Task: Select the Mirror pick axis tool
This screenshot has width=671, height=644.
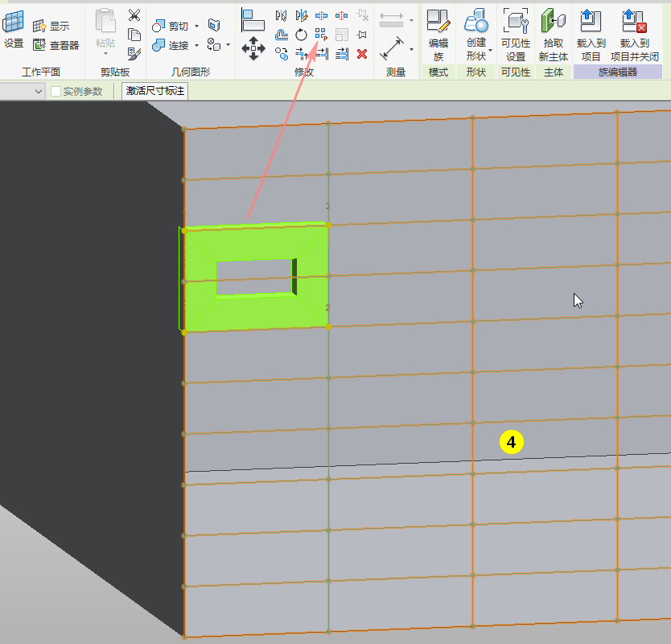Action: point(281,16)
